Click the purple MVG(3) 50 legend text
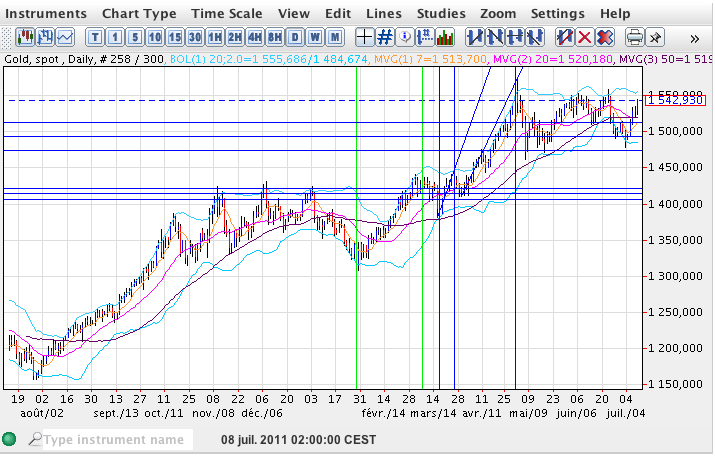 coord(665,59)
